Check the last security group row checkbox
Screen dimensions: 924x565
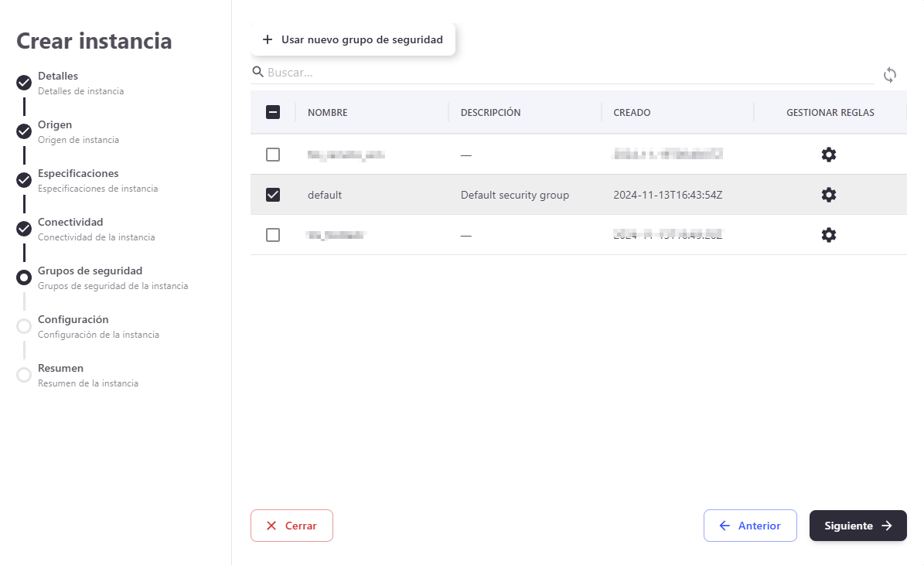point(273,235)
